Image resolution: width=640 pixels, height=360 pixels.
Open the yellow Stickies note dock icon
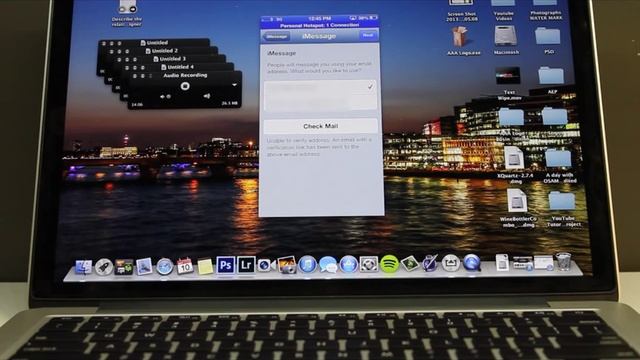click(205, 267)
